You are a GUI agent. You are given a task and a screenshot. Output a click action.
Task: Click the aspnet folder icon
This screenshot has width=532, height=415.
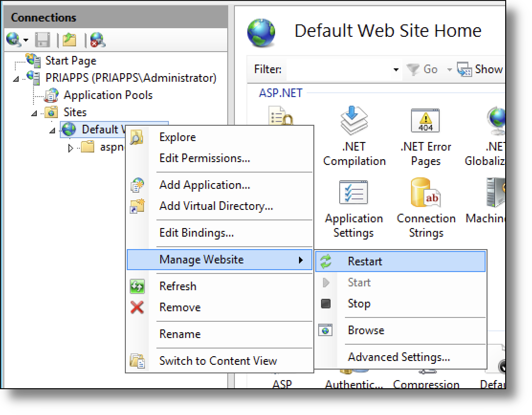pyautogui.click(x=88, y=147)
